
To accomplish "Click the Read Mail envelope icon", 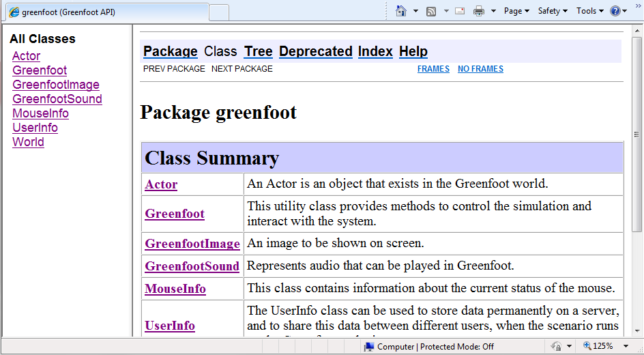I will coord(460,11).
